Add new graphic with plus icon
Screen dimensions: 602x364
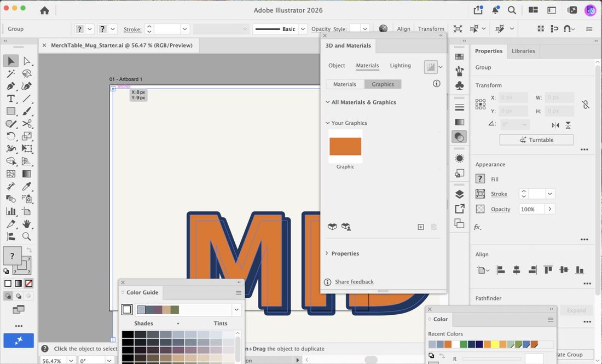click(421, 227)
